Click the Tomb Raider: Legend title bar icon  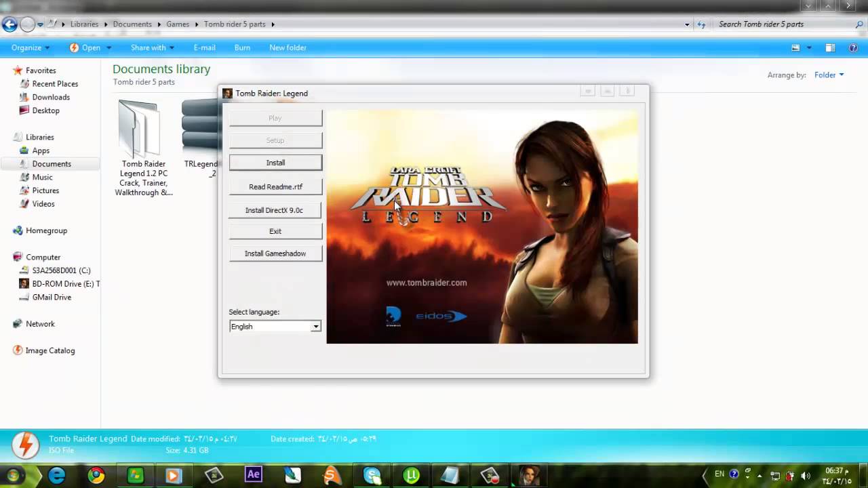[x=227, y=94]
